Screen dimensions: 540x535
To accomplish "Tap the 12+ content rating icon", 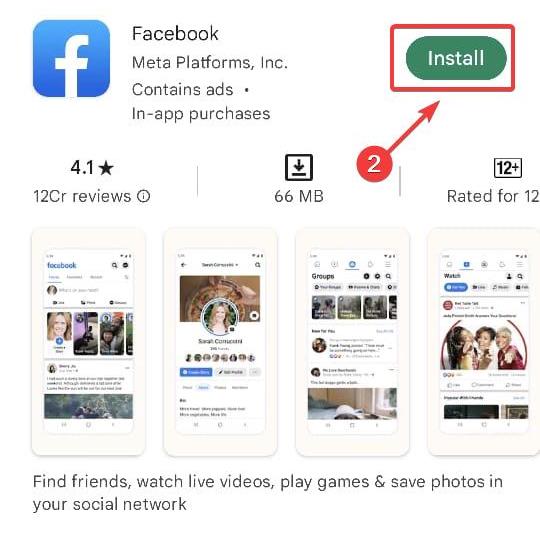I will pos(508,168).
